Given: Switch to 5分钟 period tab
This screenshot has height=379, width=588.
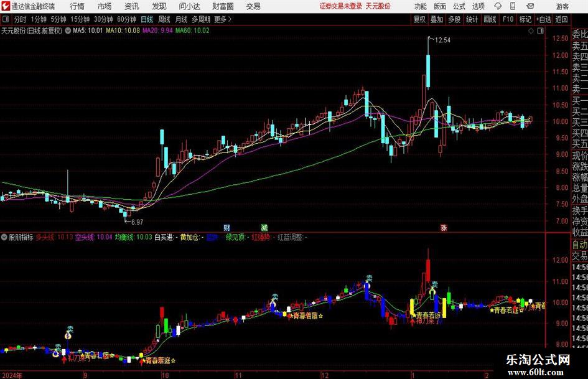Looking at the screenshot, I should point(58,19).
